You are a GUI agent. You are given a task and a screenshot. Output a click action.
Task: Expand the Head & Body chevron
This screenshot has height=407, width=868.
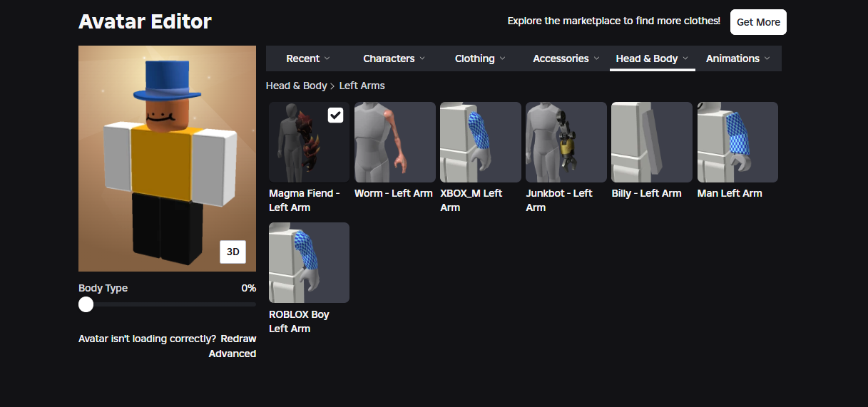click(x=685, y=58)
